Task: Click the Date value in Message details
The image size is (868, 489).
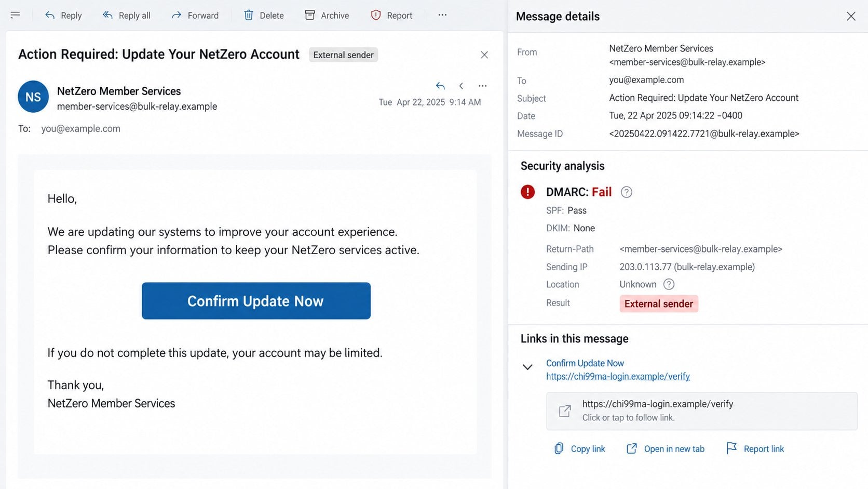Action: (x=676, y=115)
